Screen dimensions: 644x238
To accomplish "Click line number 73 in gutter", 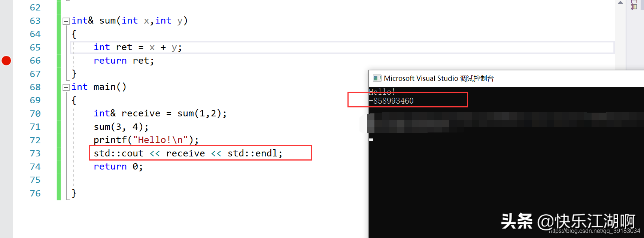I will (x=35, y=153).
